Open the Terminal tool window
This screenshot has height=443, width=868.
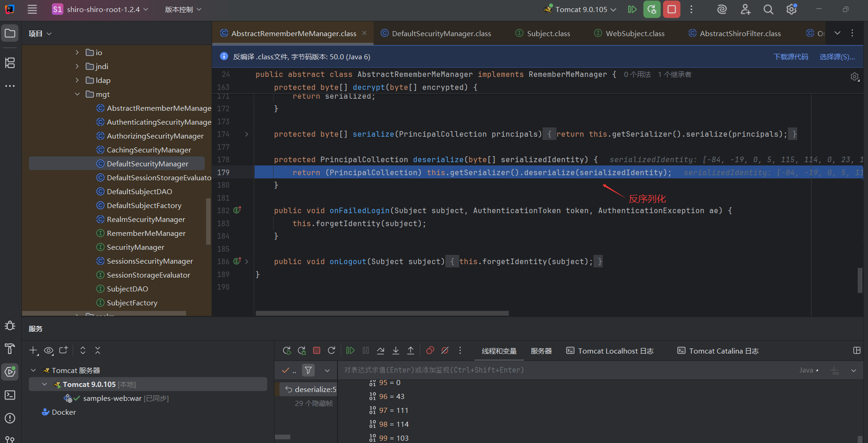coord(10,395)
